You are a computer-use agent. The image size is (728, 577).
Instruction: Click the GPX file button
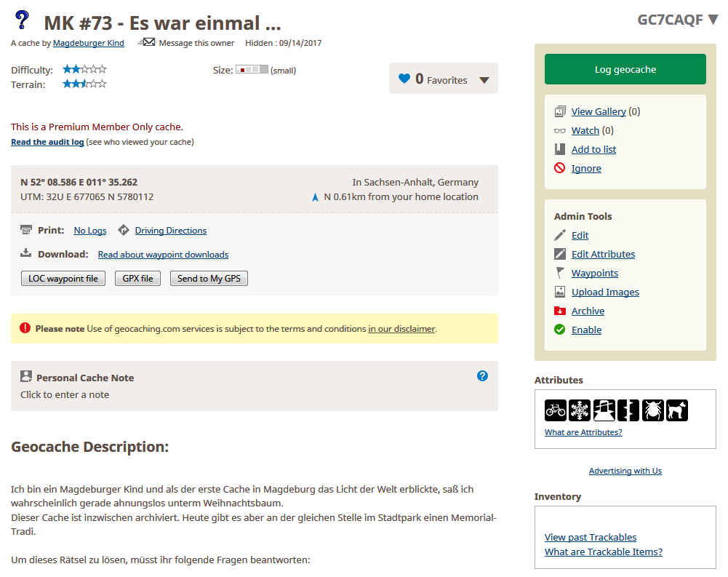[138, 278]
